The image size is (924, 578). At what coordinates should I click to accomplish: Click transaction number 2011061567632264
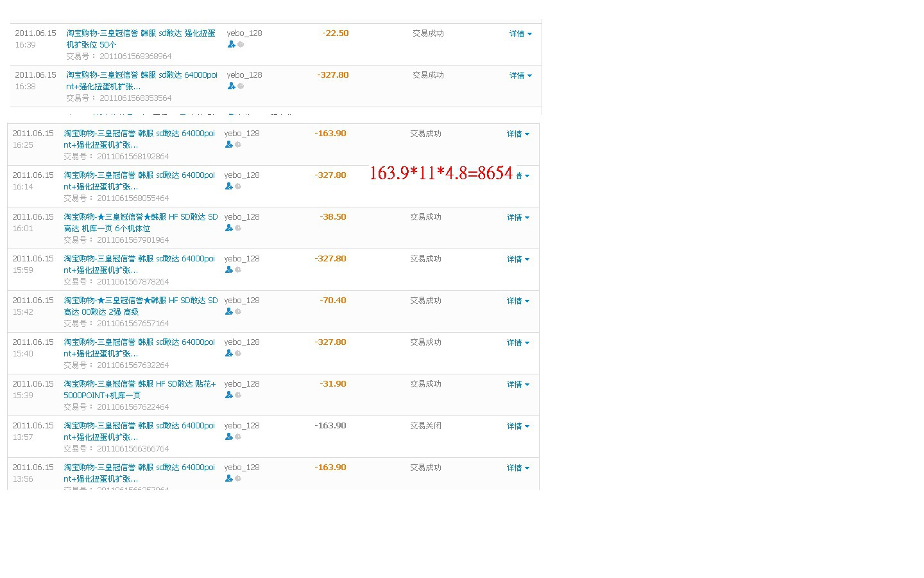coord(133,365)
